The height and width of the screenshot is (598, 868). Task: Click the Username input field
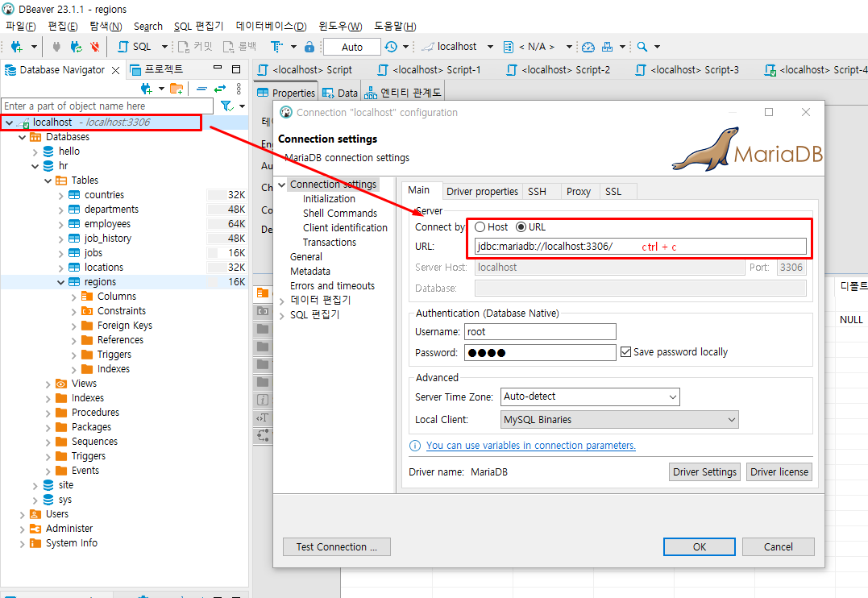[x=540, y=332]
